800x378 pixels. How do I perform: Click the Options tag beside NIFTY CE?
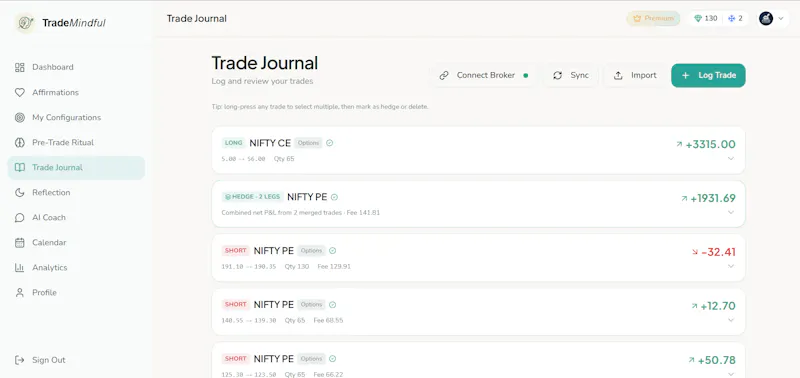point(308,143)
